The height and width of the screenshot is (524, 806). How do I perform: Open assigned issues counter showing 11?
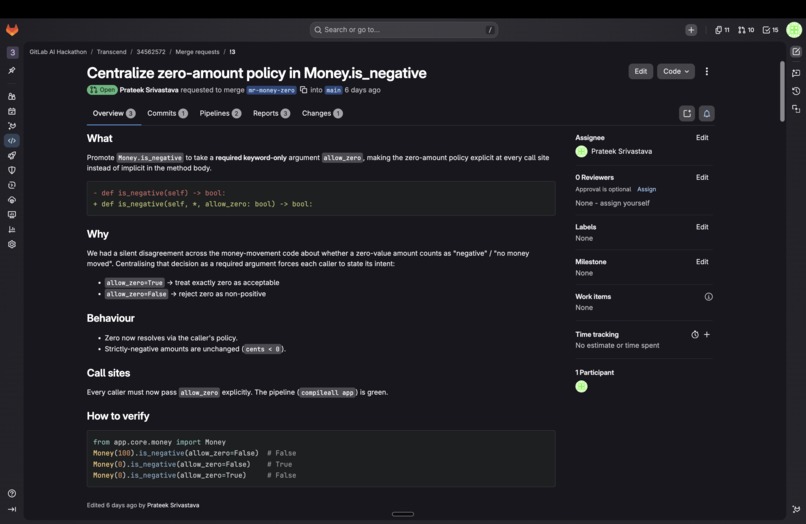[x=722, y=30]
